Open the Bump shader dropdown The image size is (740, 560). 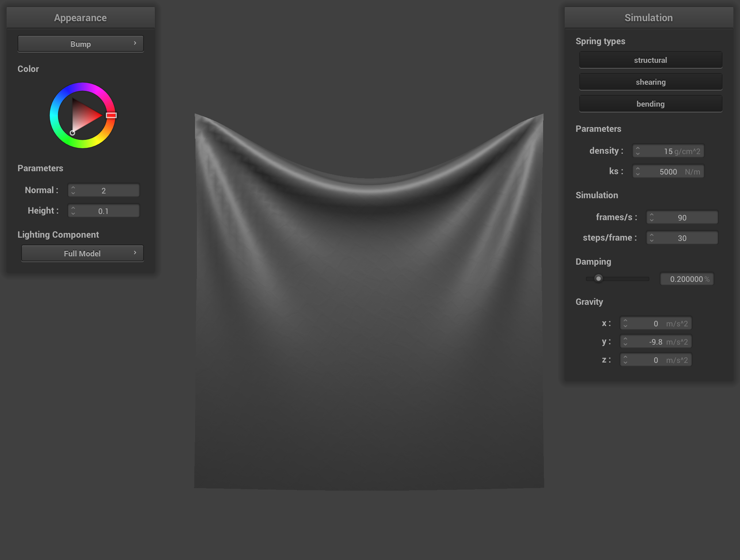pyautogui.click(x=80, y=44)
